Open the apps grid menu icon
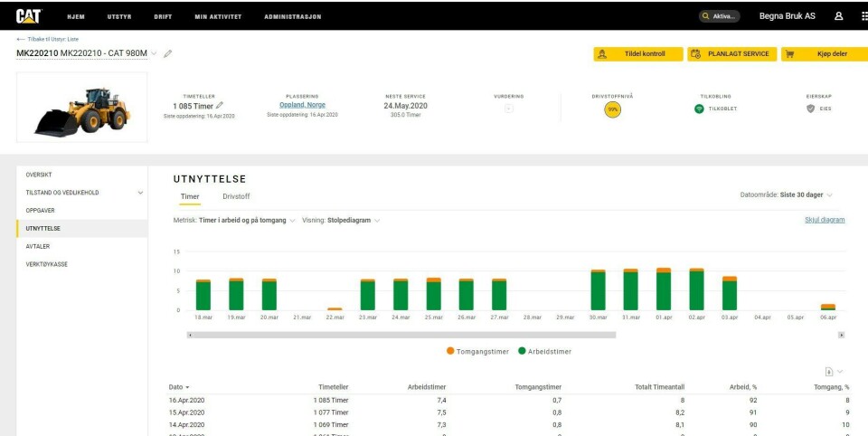868x436 pixels. (x=863, y=16)
